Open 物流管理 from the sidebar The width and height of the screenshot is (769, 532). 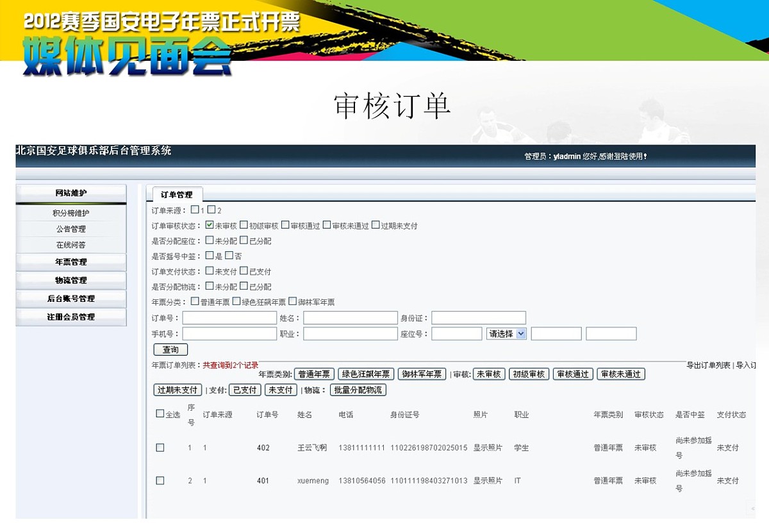pos(70,279)
